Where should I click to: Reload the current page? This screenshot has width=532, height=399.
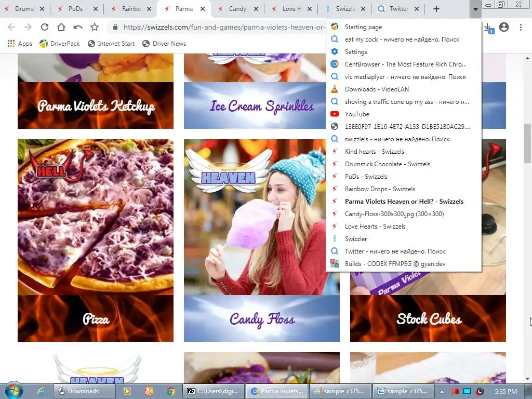[x=45, y=27]
